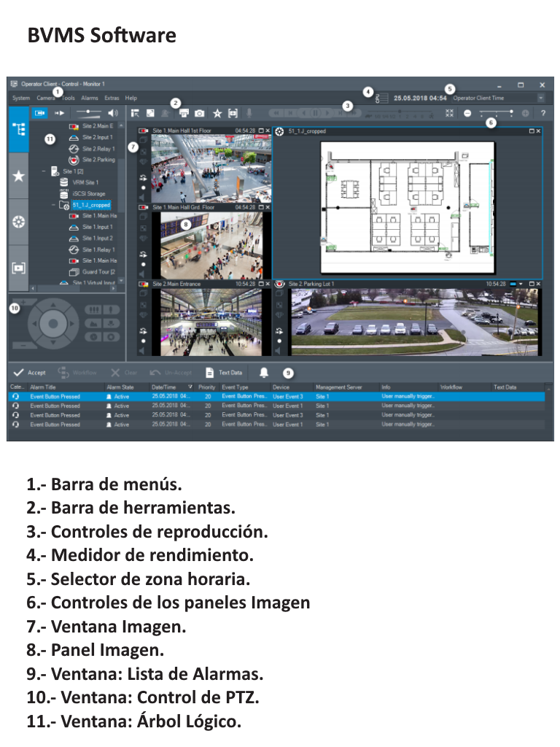Screen dimensions: 560x747
Task: Pan PTZ camera right arrow
Action: pos(72,323)
